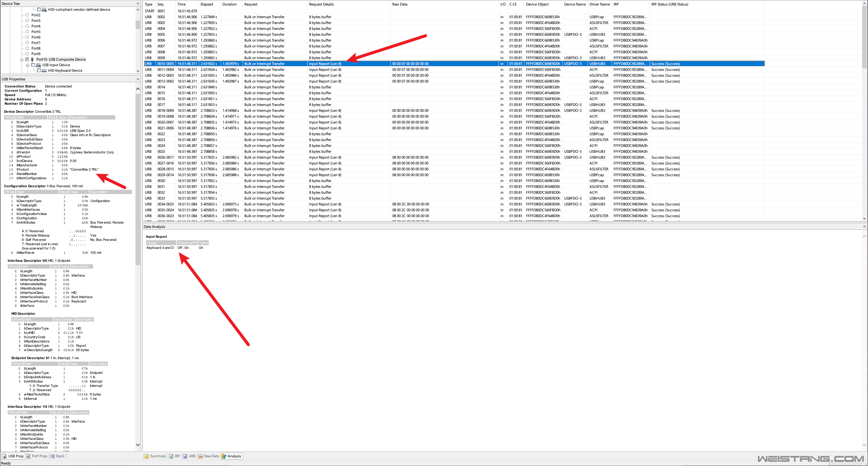Select the START row with Seq 0001

pos(454,11)
